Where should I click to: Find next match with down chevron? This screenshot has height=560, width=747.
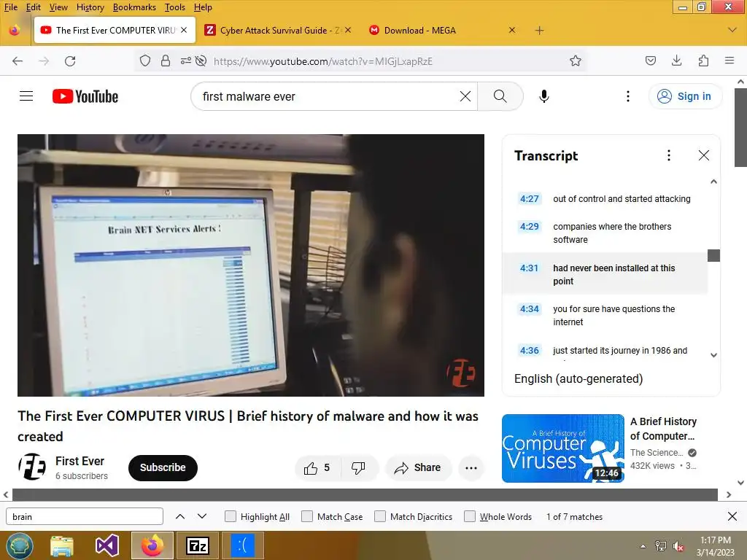coord(202,516)
